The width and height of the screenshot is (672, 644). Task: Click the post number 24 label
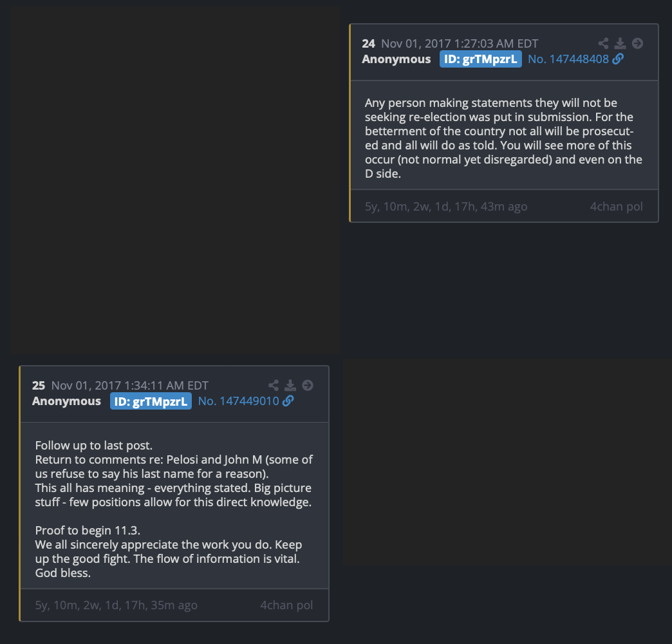pos(368,44)
